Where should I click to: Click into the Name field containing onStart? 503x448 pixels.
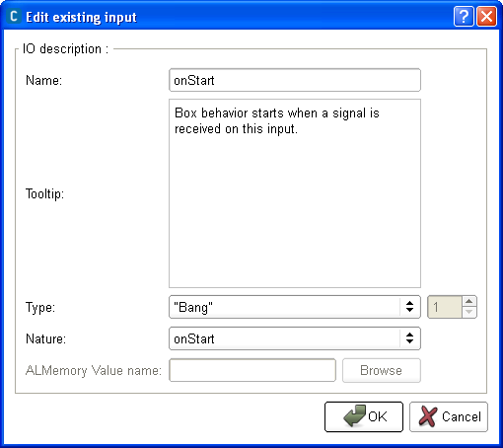coord(295,80)
